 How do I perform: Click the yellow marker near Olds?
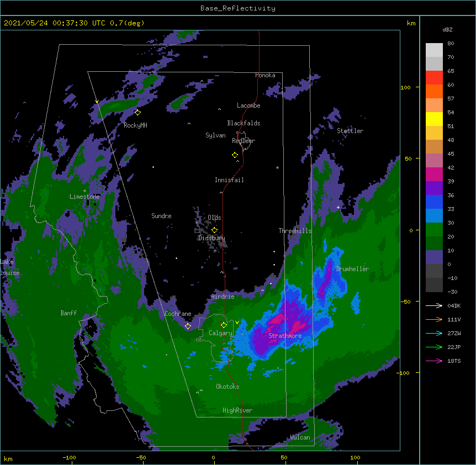(214, 230)
